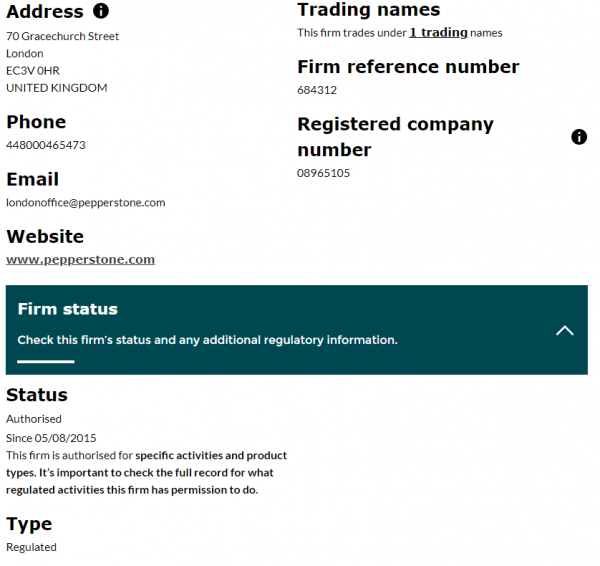This screenshot has height=566, width=600.
Task: Visit the www.pepperstone.com website link
Action: pyautogui.click(x=81, y=260)
